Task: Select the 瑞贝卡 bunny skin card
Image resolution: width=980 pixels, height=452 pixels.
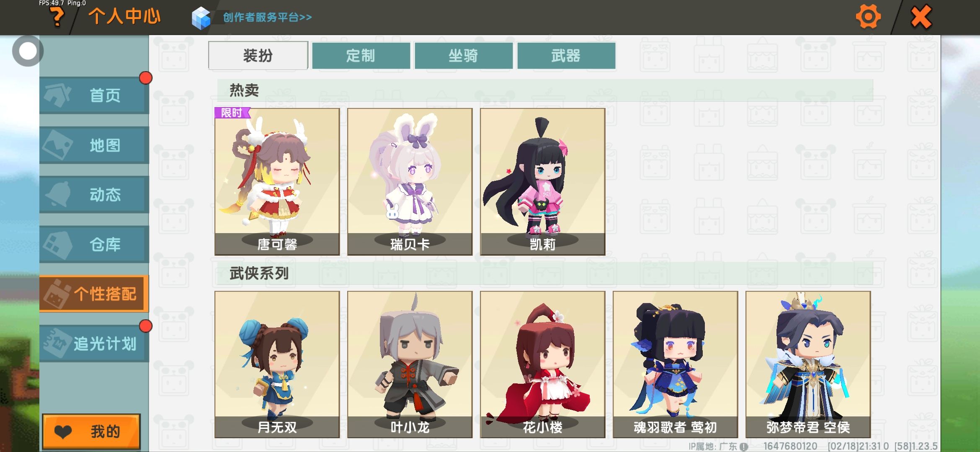Action: point(410,182)
